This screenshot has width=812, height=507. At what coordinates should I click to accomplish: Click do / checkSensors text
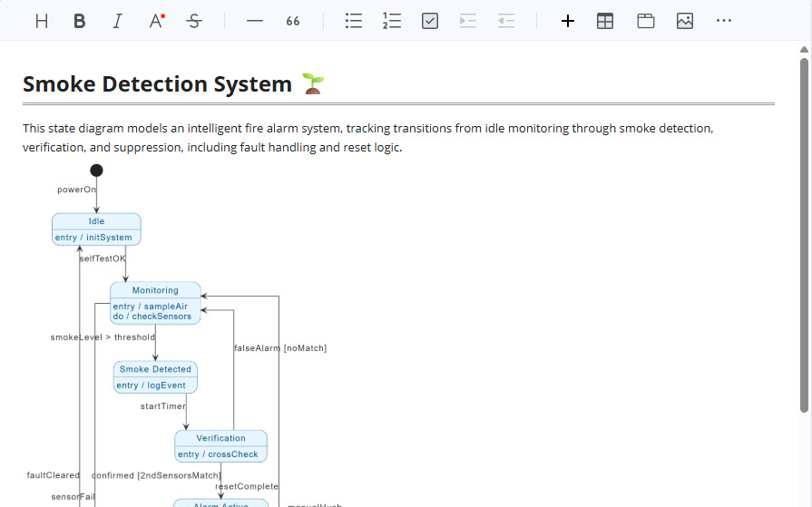click(x=152, y=316)
